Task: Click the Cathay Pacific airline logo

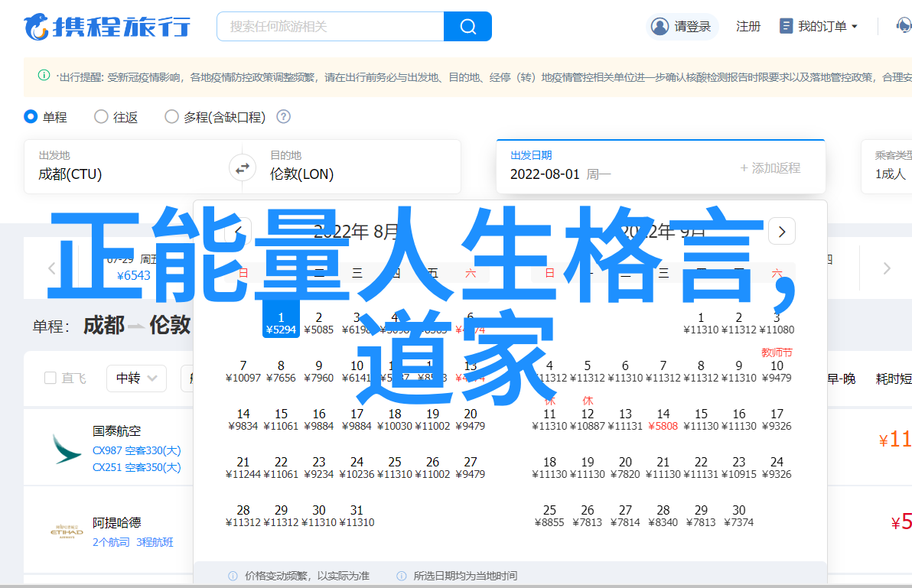Action: pyautogui.click(x=67, y=449)
